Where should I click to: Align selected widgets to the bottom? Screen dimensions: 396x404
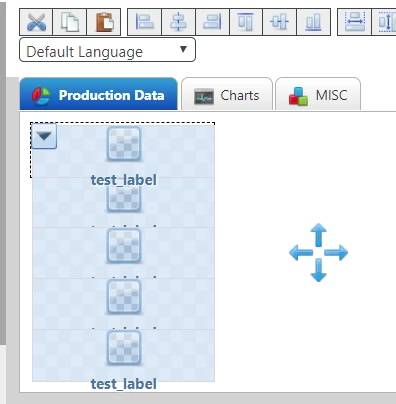point(313,22)
